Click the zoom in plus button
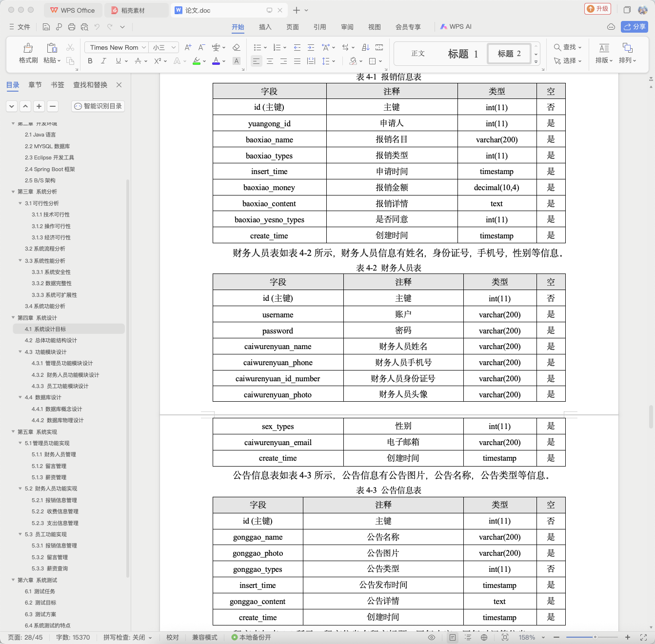This screenshot has width=655, height=644. (x=628, y=637)
